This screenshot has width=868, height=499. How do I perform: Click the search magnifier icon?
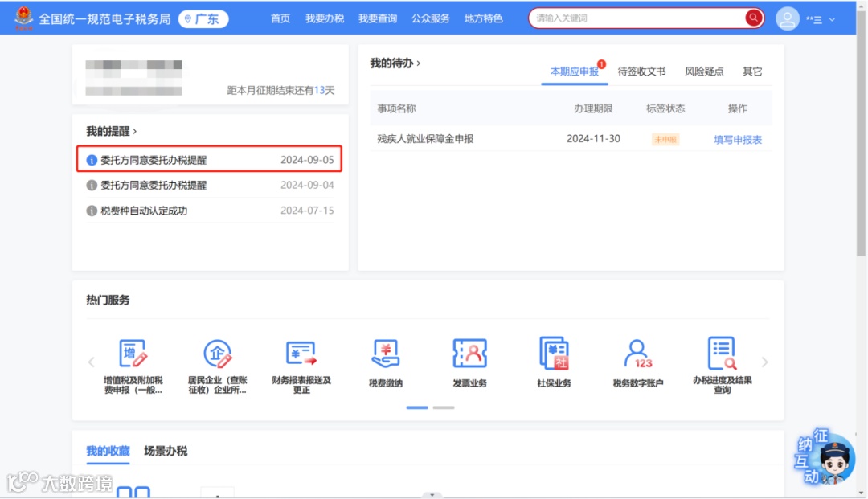coord(753,18)
